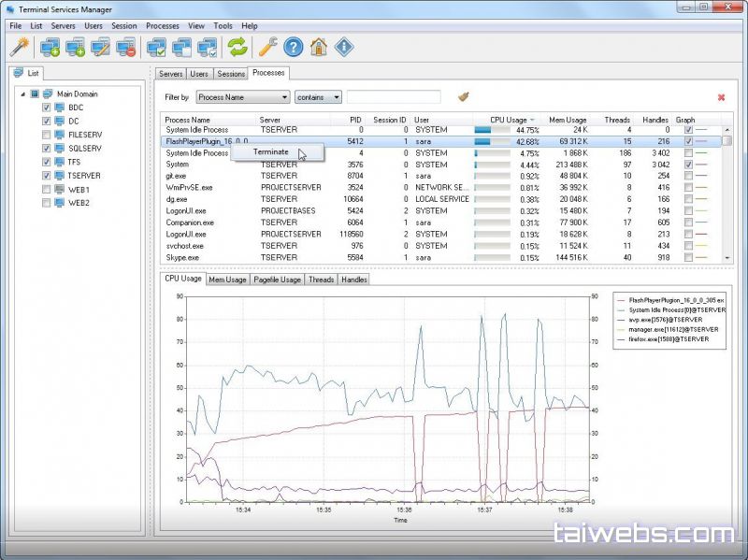Viewport: 748px width, 560px height.
Task: Open the Process Name filter dropdown
Action: [242, 97]
